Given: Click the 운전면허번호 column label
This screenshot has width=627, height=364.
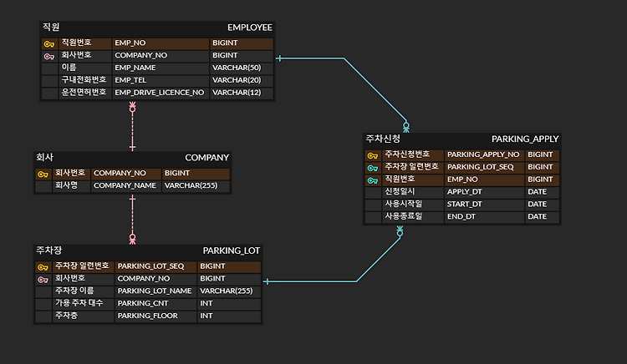Looking at the screenshot, I should pyautogui.click(x=84, y=92).
